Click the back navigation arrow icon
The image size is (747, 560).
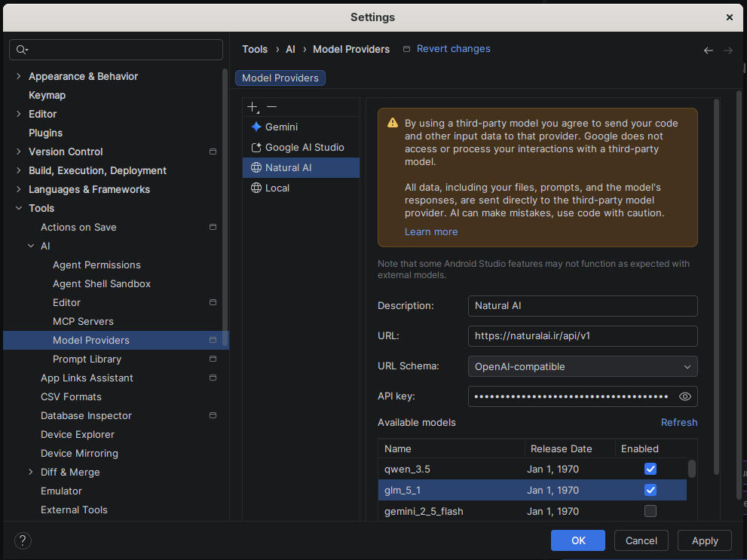point(709,50)
